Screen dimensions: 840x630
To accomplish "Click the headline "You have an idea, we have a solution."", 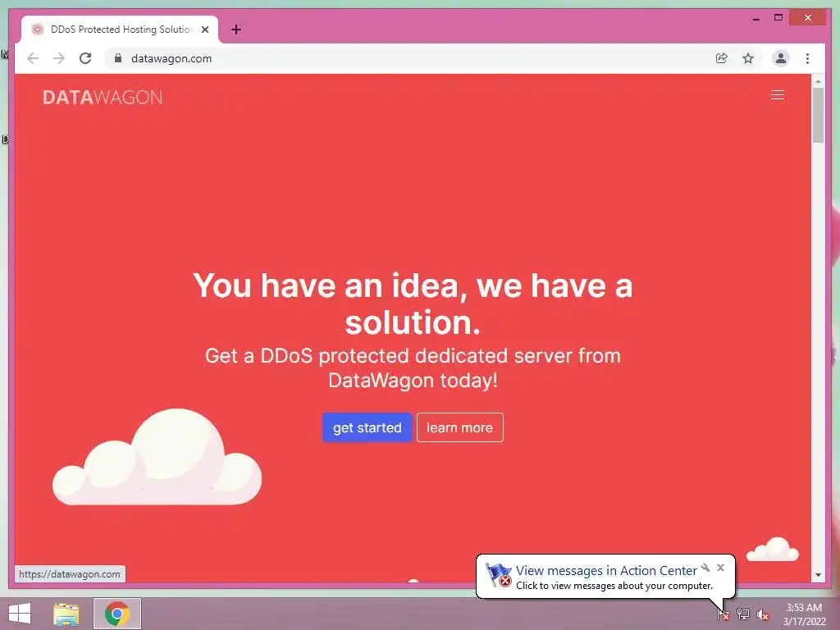I will [413, 304].
